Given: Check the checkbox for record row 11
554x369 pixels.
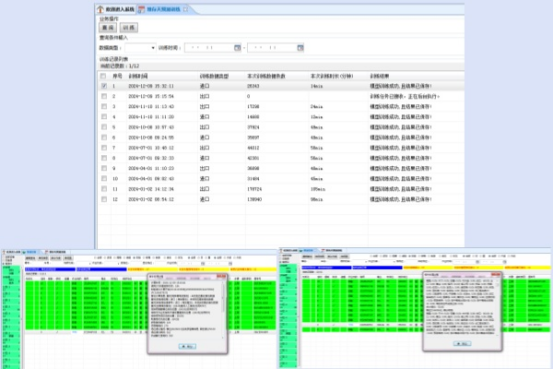Looking at the screenshot, I should pos(104,189).
